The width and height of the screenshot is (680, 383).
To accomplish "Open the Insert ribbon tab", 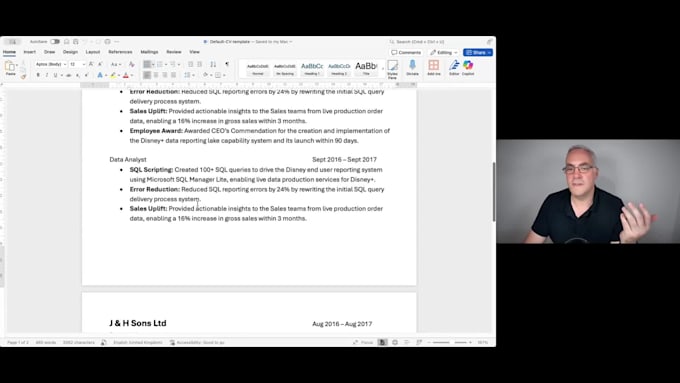I will tap(29, 52).
